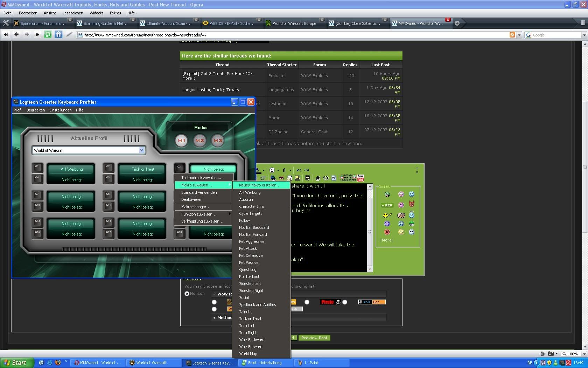Click the G1 key icon in profiler

pos(37,168)
